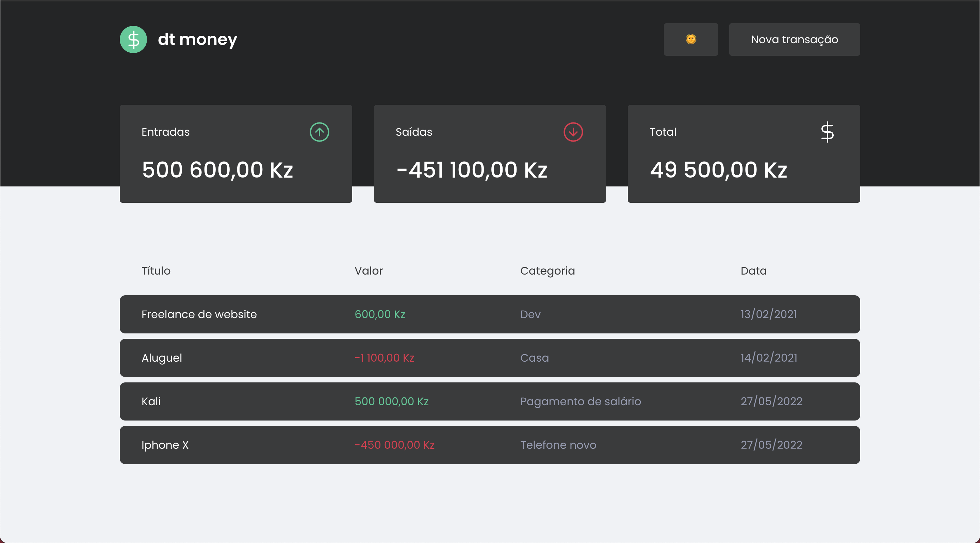Click the dollar sign Total icon
This screenshot has height=543, width=980.
pyautogui.click(x=827, y=132)
